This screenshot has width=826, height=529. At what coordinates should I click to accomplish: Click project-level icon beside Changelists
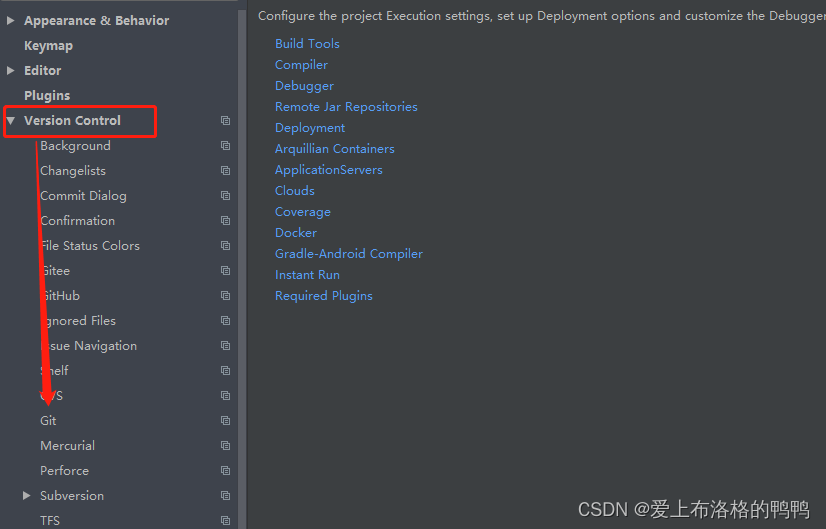[x=225, y=171]
